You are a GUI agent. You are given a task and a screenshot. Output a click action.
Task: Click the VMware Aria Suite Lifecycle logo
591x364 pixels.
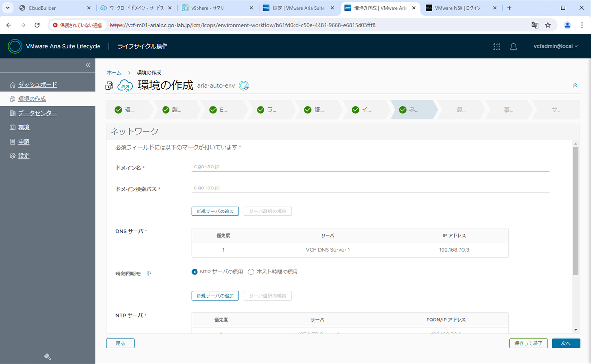point(15,46)
